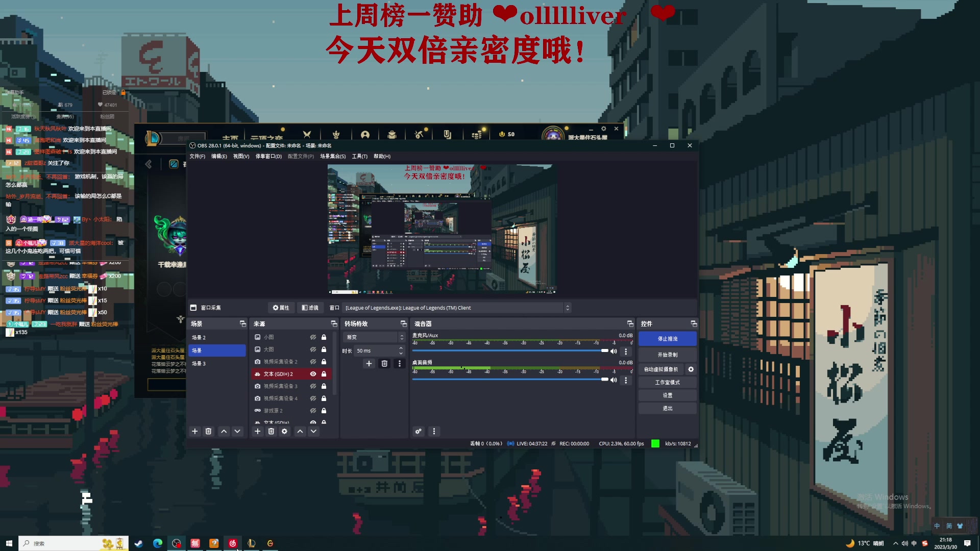Undock the 控件 panel via float icon

click(694, 324)
